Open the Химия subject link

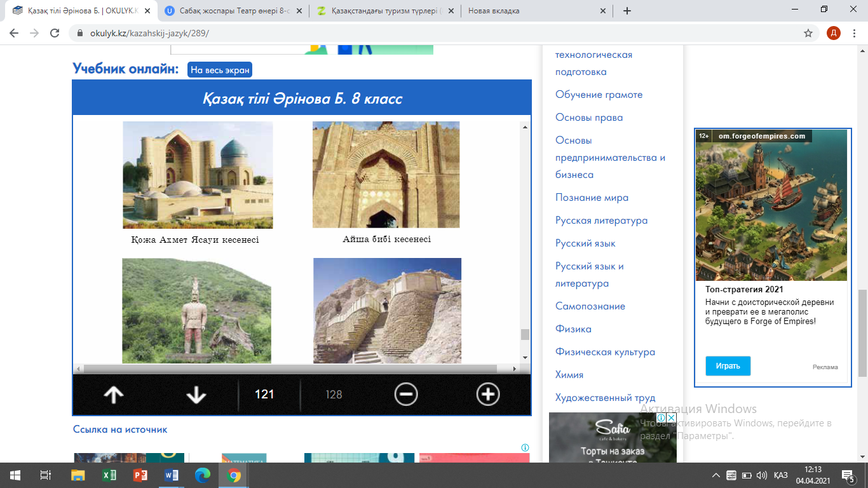569,375
